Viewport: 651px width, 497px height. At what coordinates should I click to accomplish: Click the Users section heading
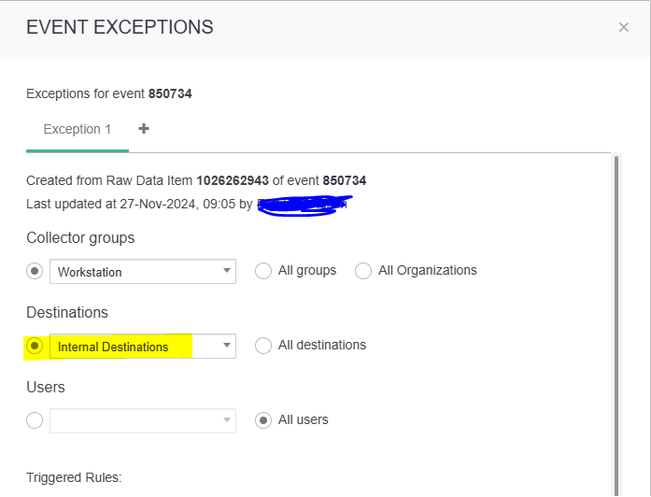click(45, 387)
